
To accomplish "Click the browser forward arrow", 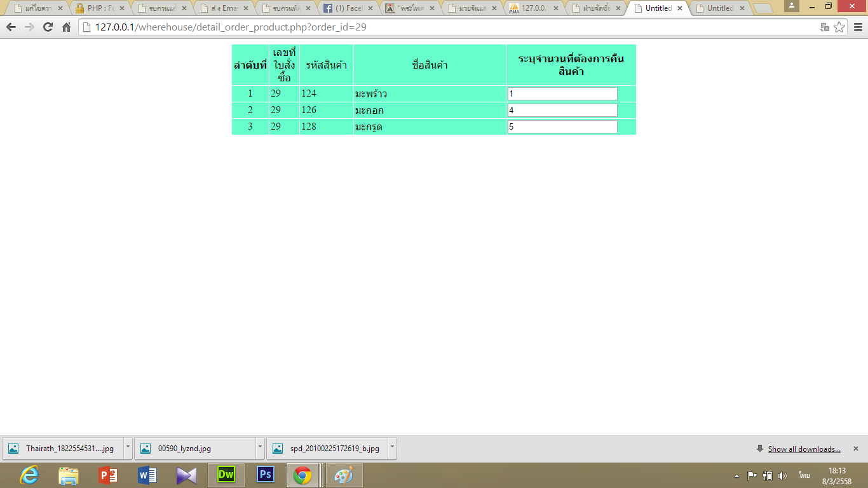I will click(29, 27).
